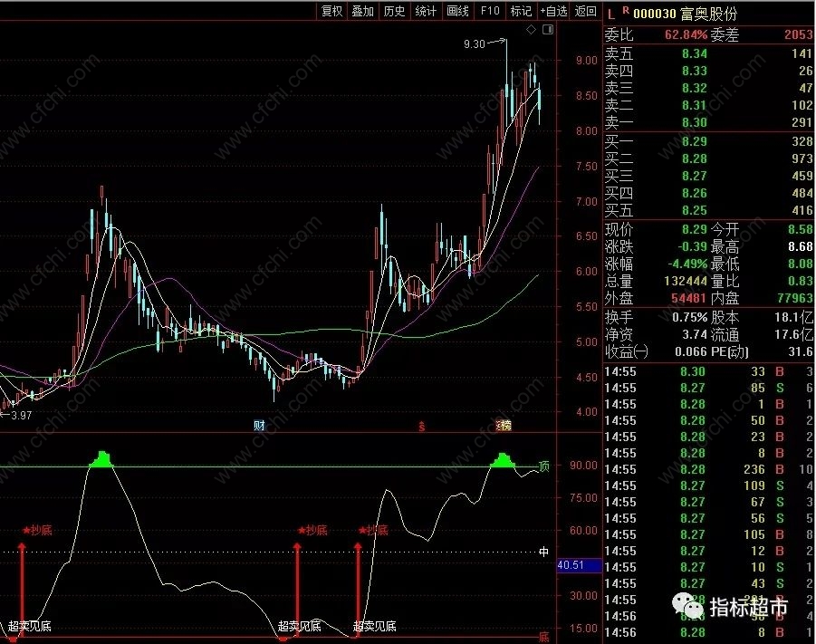The image size is (816, 644).
Task: Click the 9.30 high price label
Action: tap(474, 44)
